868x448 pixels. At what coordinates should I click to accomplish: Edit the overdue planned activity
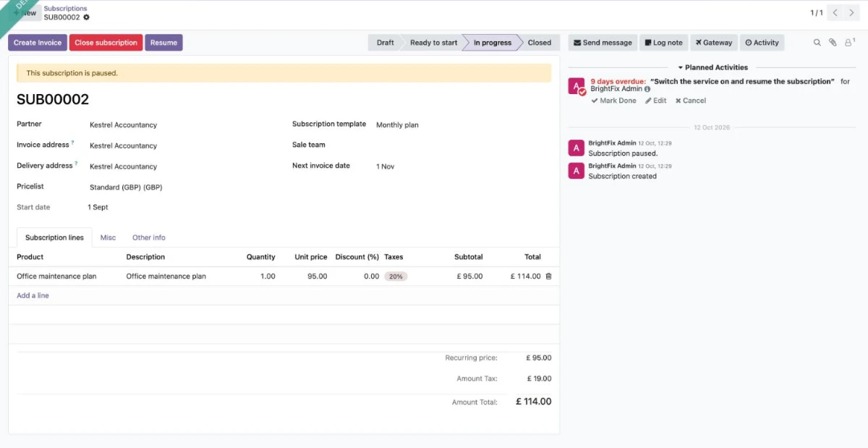tap(656, 101)
